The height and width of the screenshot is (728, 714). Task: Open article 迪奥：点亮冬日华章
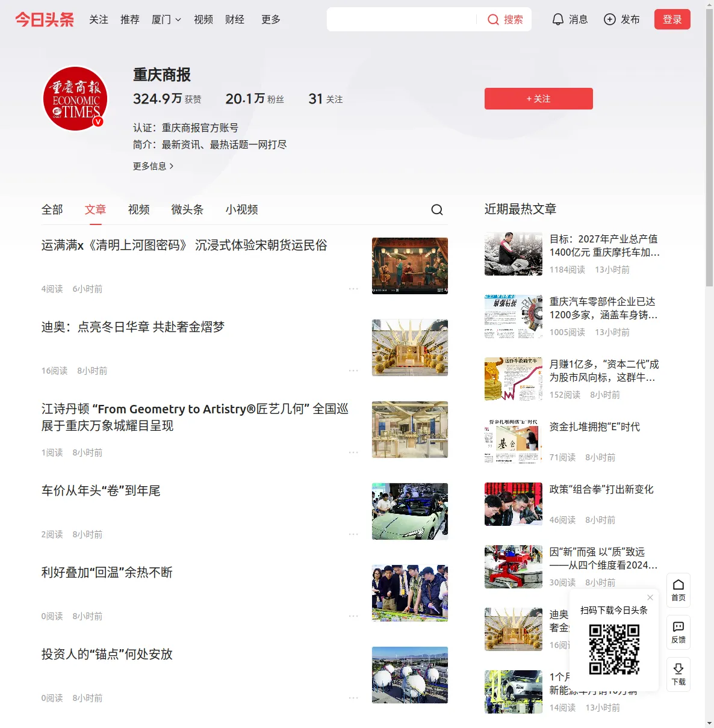point(133,327)
